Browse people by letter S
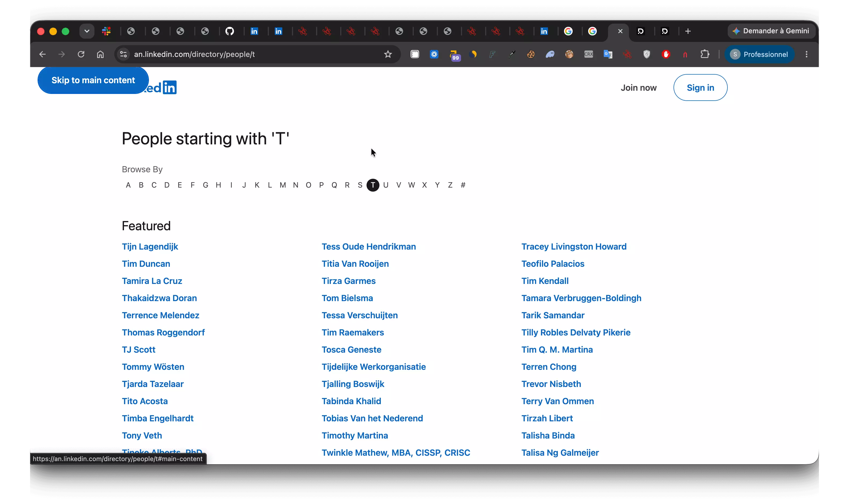The image size is (849, 504). click(360, 185)
